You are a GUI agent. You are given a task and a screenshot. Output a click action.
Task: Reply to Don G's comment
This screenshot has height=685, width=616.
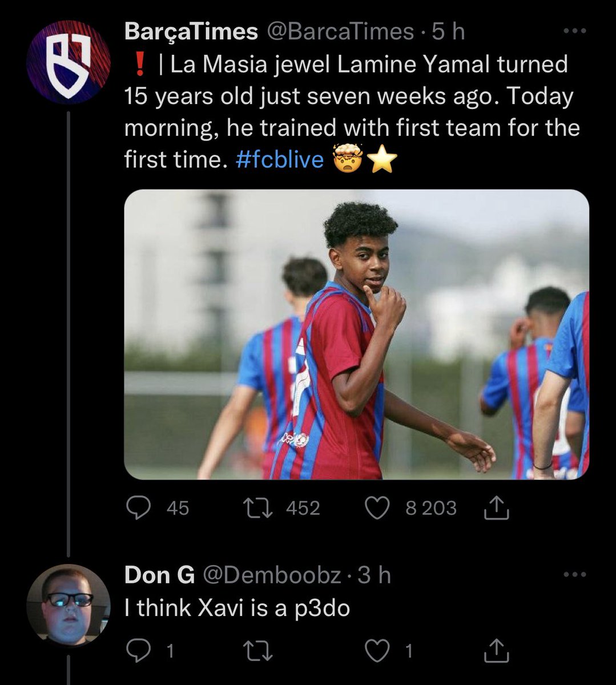[138, 650]
